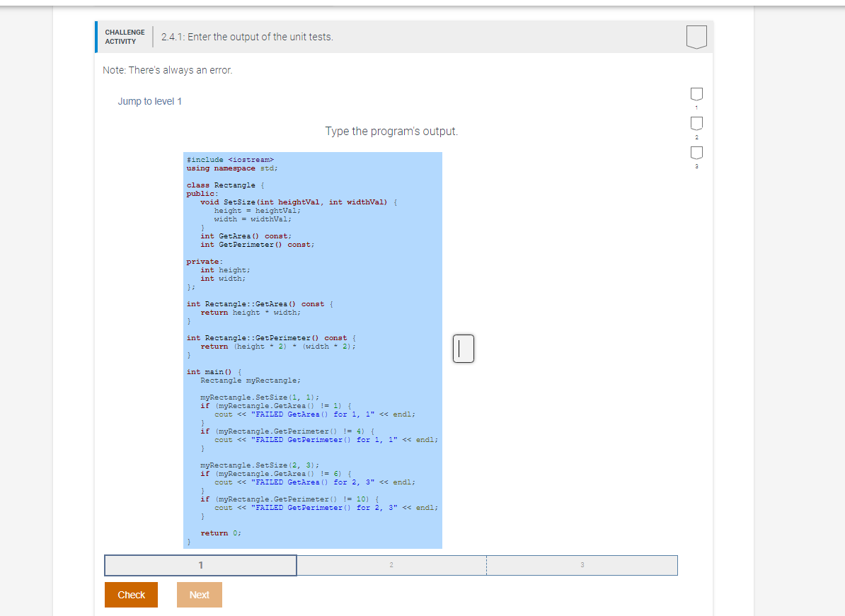The width and height of the screenshot is (845, 616).
Task: Click the highlighted C++ code listing
Action: click(x=313, y=350)
